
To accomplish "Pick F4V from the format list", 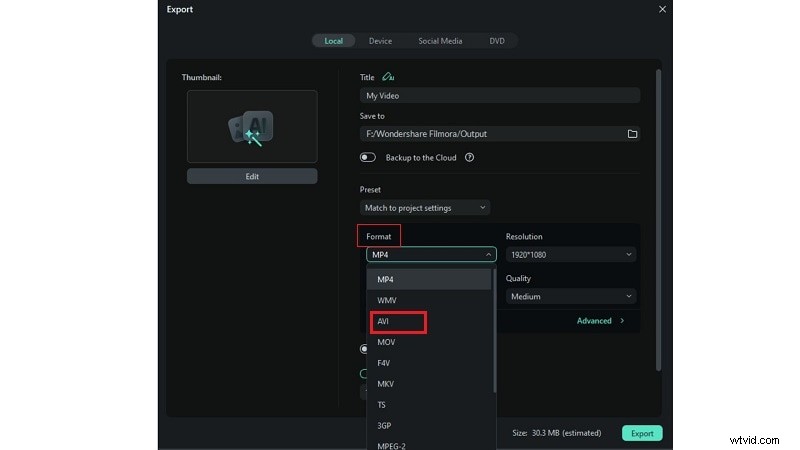I will [429, 363].
